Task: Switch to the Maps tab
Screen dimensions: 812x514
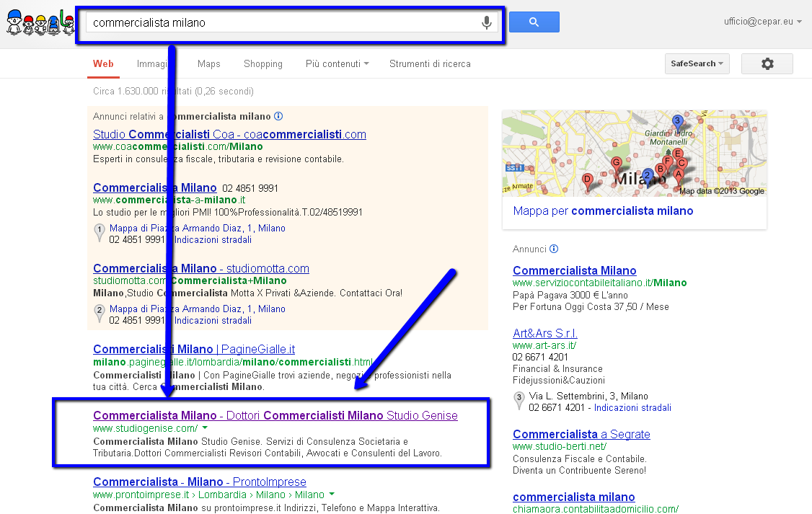Action: pos(208,63)
